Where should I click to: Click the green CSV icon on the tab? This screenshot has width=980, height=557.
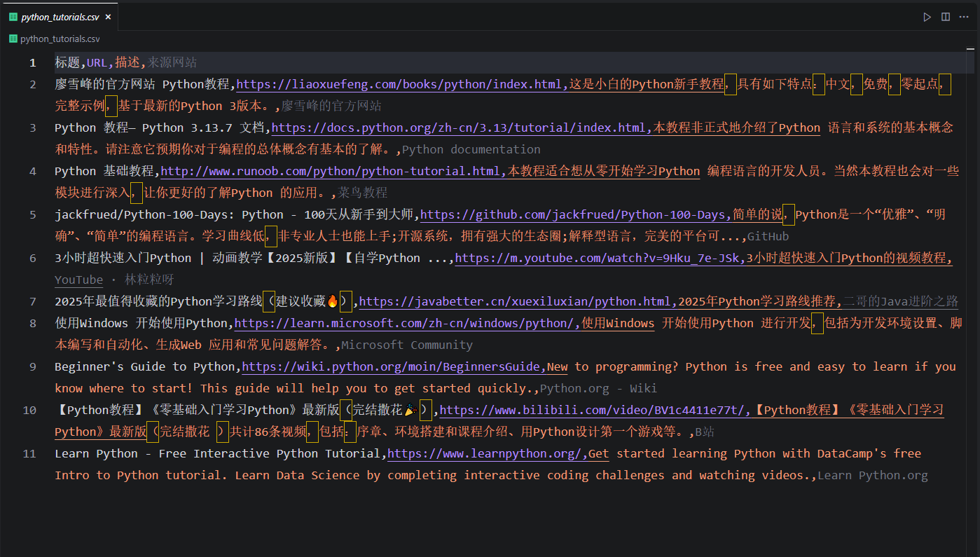point(13,16)
